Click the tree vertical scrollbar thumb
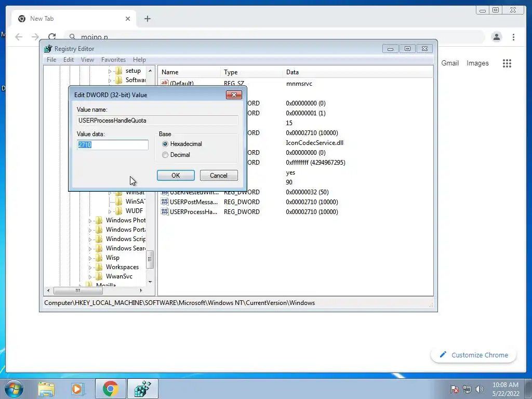 coord(150,259)
